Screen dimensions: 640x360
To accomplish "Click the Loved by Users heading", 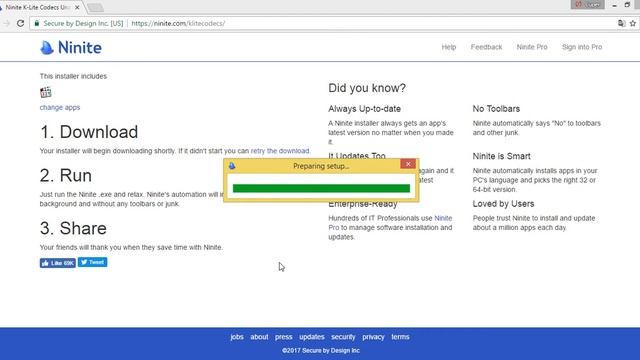I will coord(503,203).
